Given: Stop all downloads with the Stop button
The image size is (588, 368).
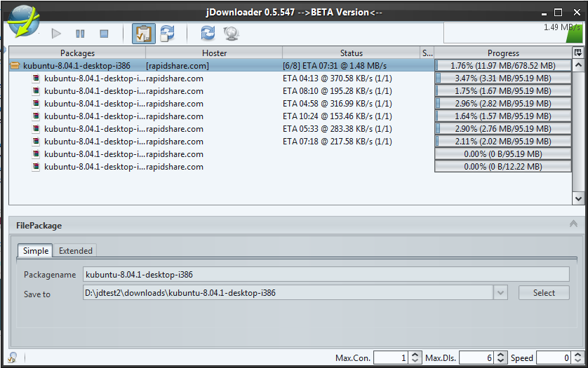Looking at the screenshot, I should tap(104, 33).
